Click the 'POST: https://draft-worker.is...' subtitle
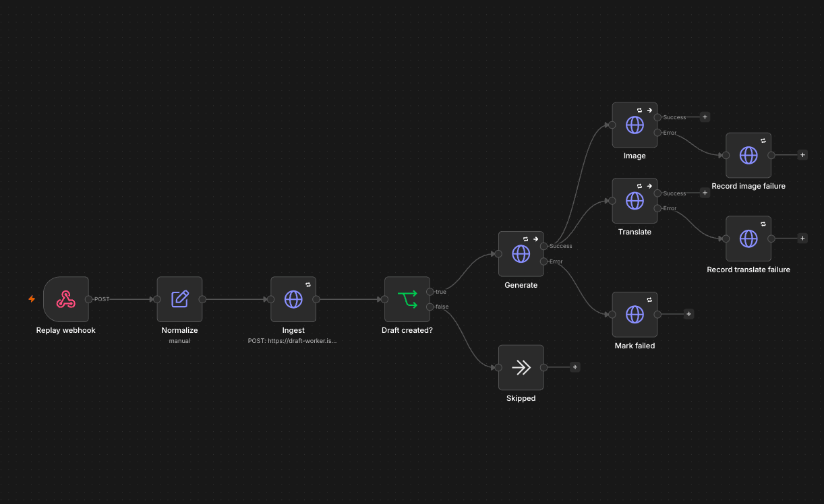The width and height of the screenshot is (824, 504). pos(293,341)
